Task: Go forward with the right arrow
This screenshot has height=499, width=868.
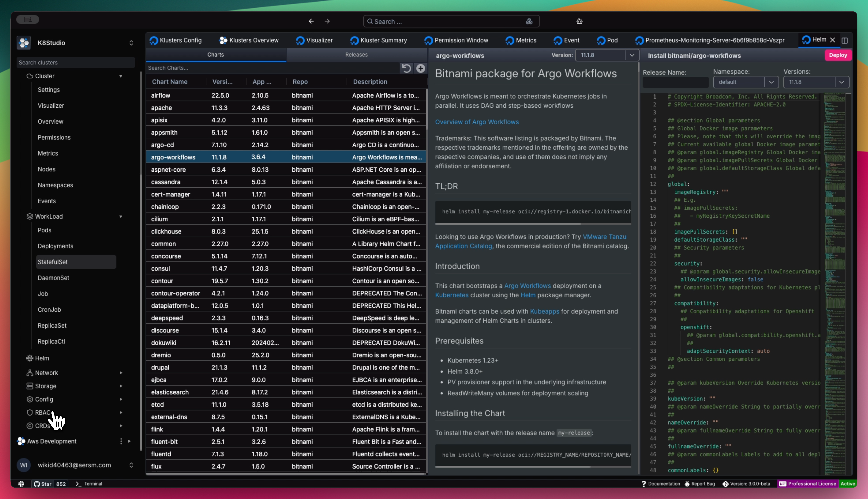Action: tap(327, 21)
